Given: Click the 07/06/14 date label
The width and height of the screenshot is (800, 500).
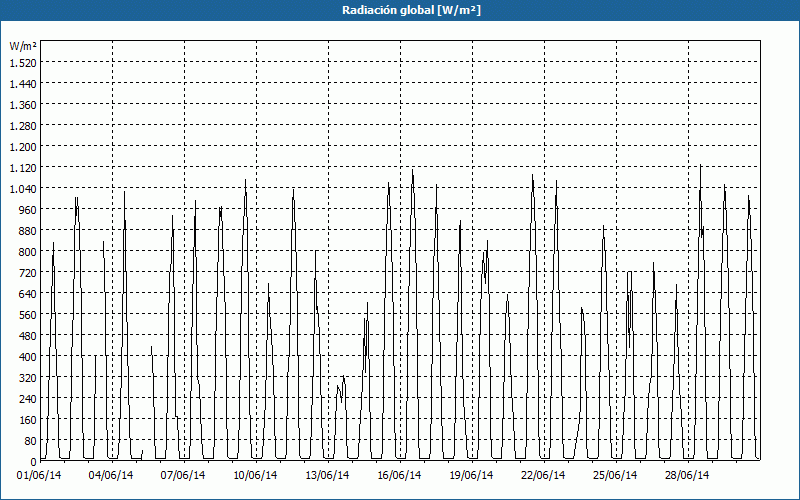Looking at the screenshot, I should pyautogui.click(x=183, y=475).
